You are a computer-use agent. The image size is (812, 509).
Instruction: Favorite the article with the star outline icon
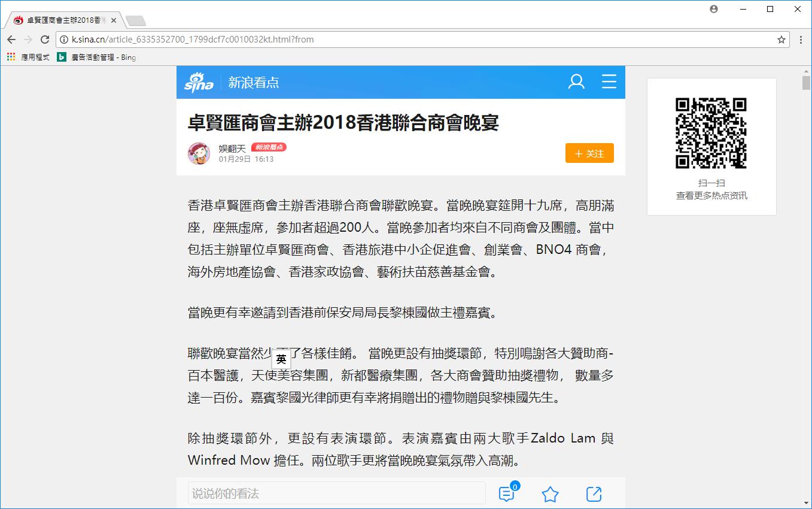[550, 494]
